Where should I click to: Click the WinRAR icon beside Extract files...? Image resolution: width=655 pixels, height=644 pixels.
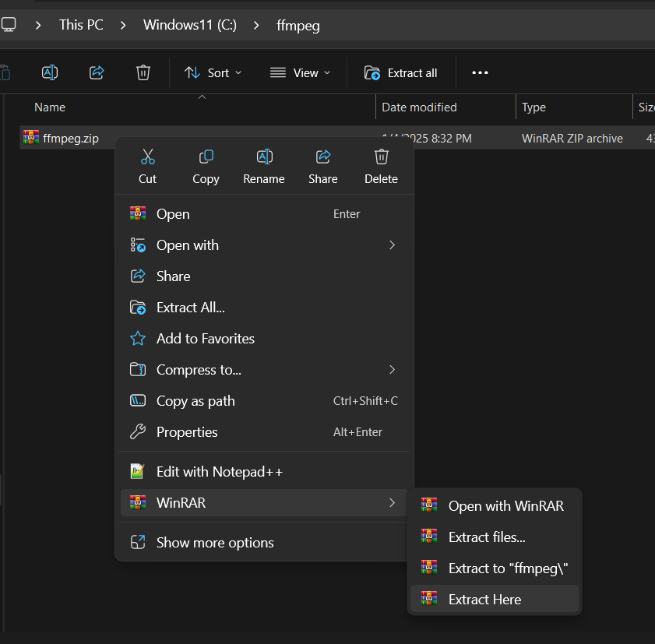pos(429,537)
